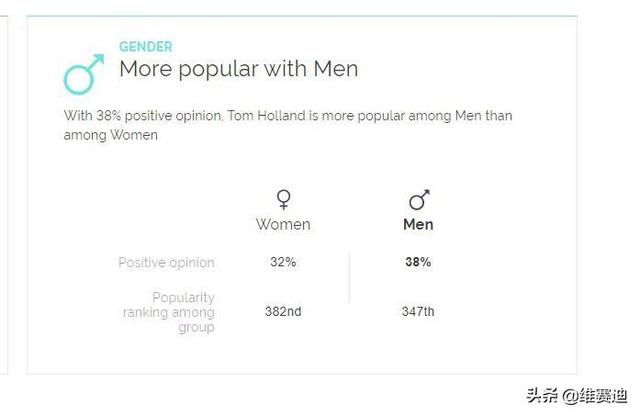
Task: Click the 32% positive opinion value
Action: (283, 262)
